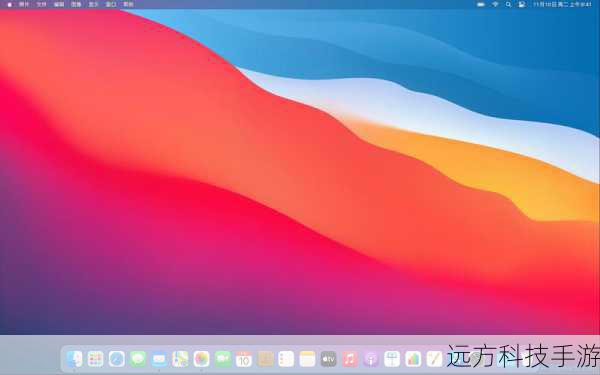The width and height of the screenshot is (600, 375).
Task: Open Launchpad in the Dock
Action: coord(95,359)
